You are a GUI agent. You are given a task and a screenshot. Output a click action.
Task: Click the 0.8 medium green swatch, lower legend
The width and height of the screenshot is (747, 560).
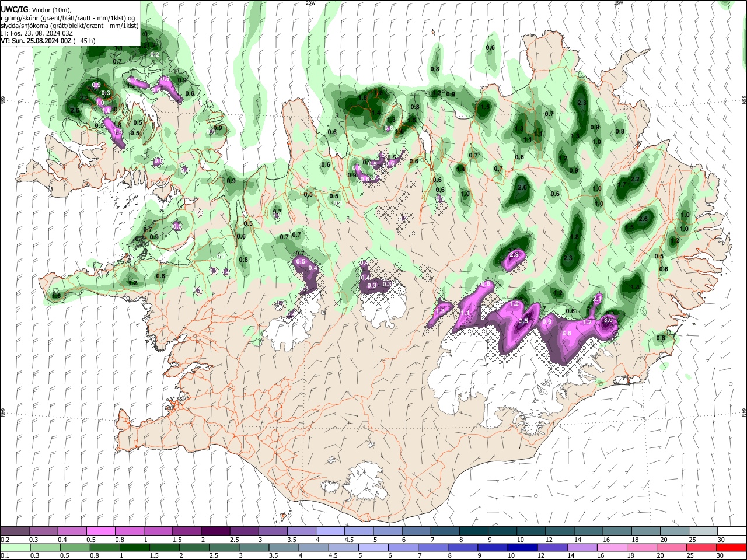pos(104,547)
